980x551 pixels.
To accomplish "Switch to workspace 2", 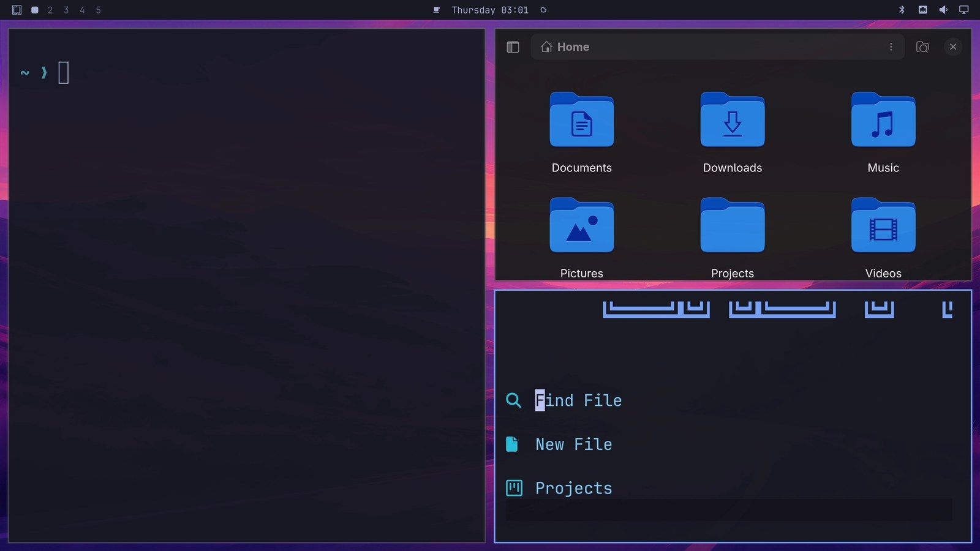I will (50, 10).
